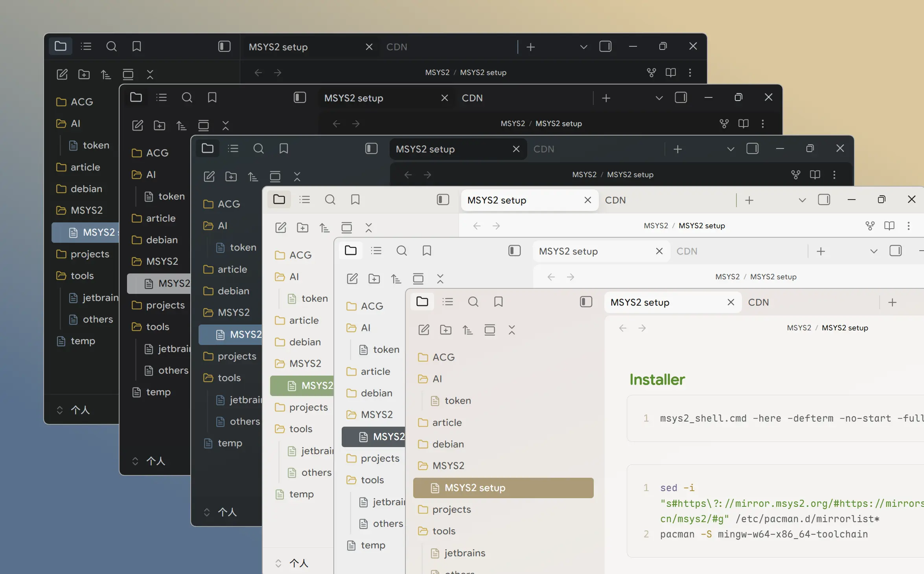Add a new tab in the frontmost window

pos(892,302)
